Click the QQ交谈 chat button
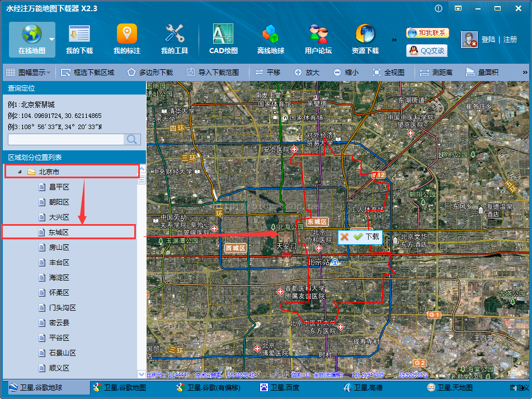Screen dimensions: 532x399 pos(427,51)
